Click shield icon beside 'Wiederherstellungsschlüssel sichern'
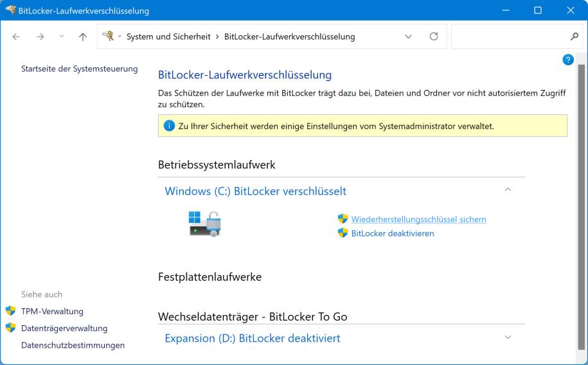Screen dimensions: 588x365 [x=343, y=218]
